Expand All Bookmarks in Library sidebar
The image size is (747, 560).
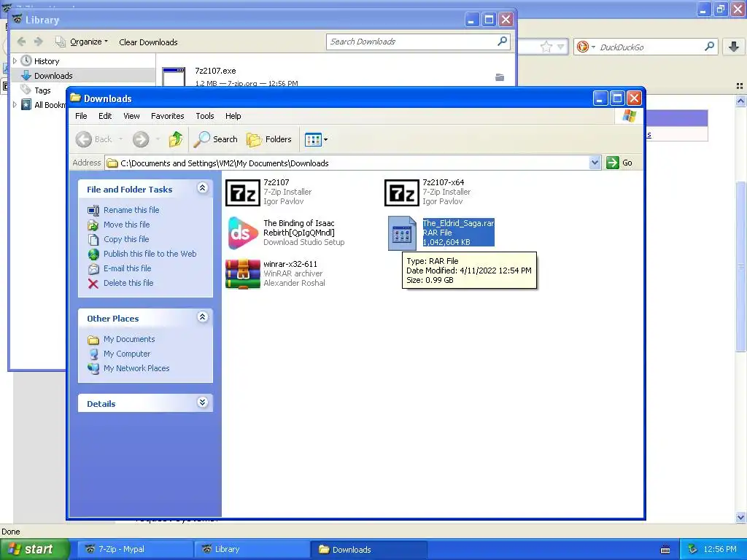(x=15, y=105)
